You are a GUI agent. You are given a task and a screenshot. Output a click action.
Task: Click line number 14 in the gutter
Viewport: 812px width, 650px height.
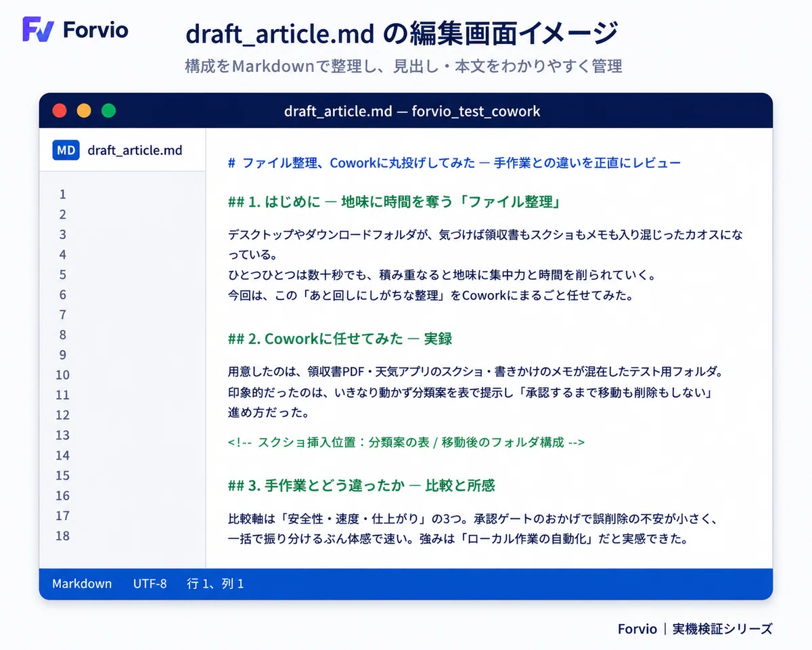click(63, 455)
